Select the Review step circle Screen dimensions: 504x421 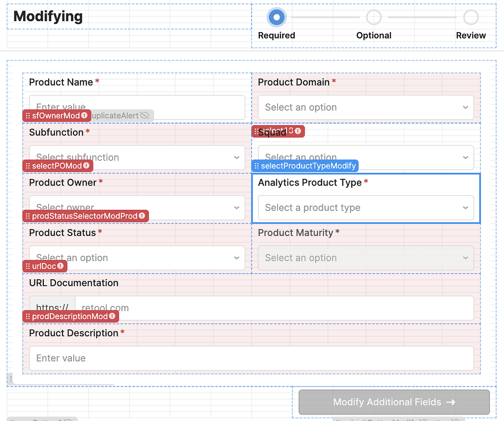(471, 17)
